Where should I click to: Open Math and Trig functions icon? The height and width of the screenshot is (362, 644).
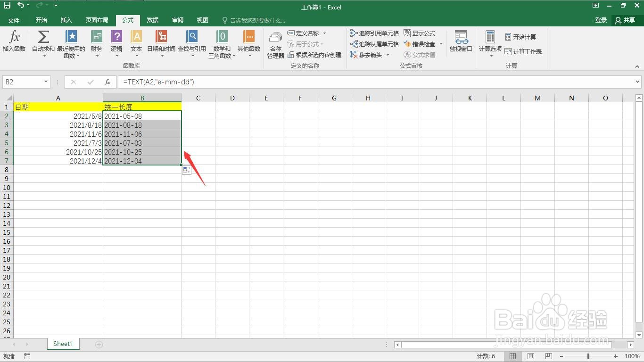[x=222, y=44]
